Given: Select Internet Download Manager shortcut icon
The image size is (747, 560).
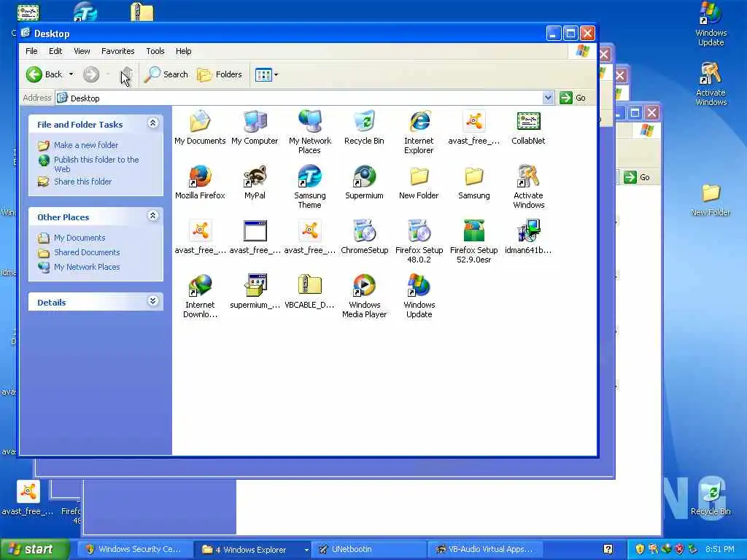Looking at the screenshot, I should [x=200, y=296].
